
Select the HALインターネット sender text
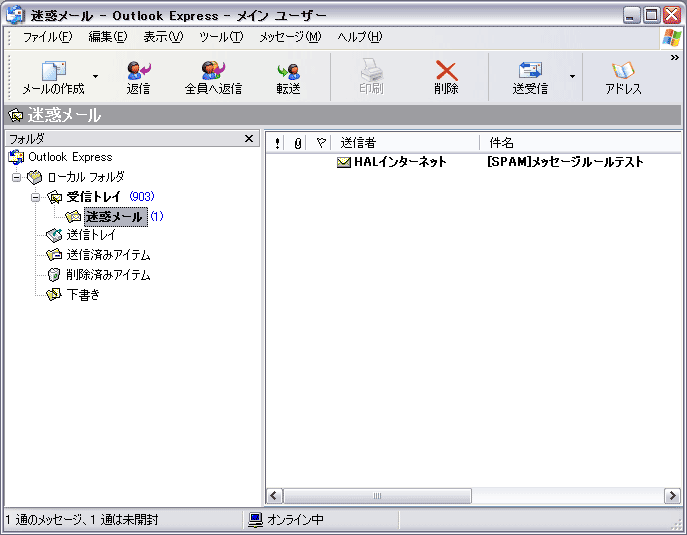tap(400, 162)
